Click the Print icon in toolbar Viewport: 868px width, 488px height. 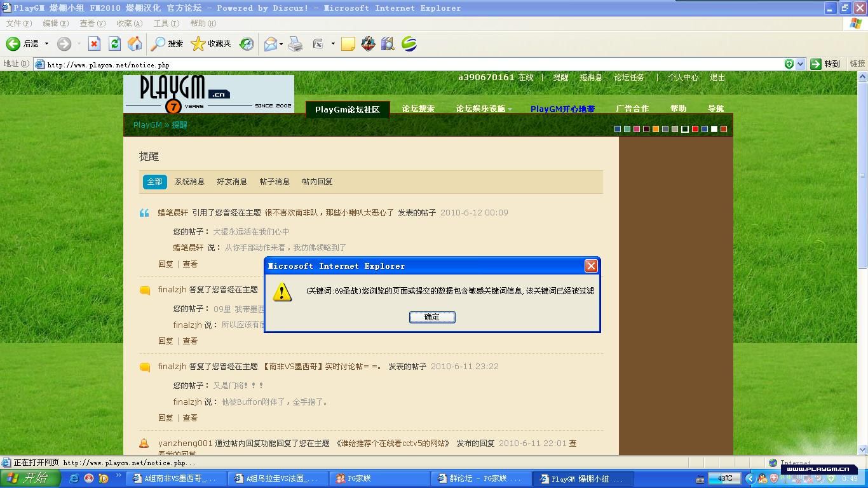tap(295, 44)
